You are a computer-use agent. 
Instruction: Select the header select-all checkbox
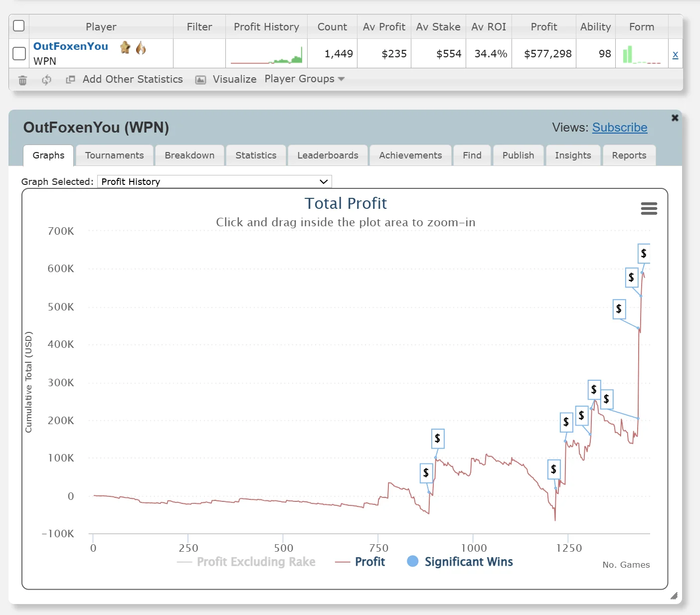18,25
